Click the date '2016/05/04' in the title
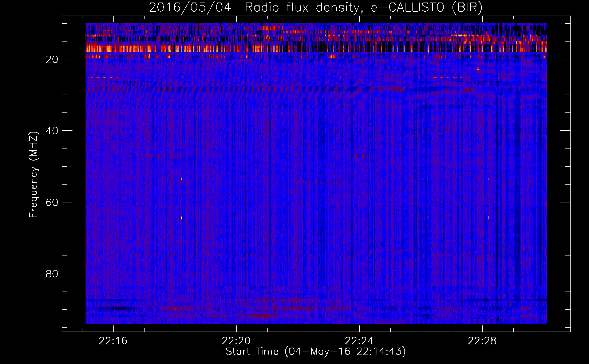This screenshot has width=589, height=364. click(x=190, y=8)
